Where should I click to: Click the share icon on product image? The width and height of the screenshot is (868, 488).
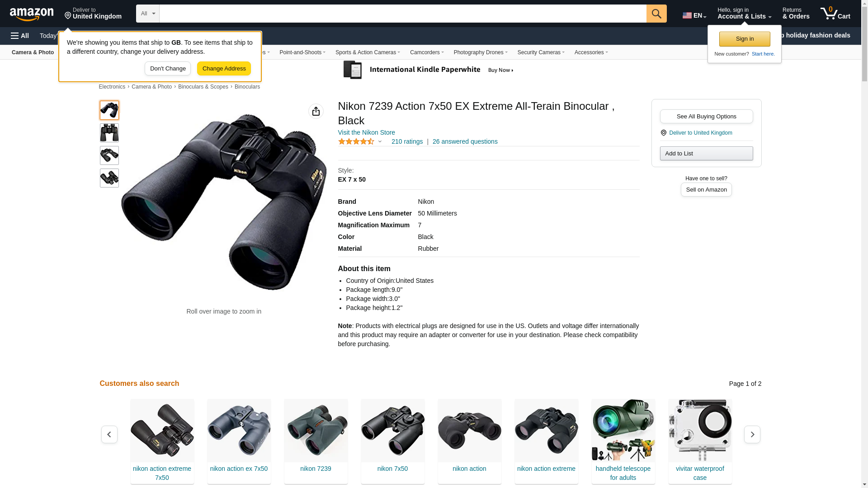coord(316,111)
